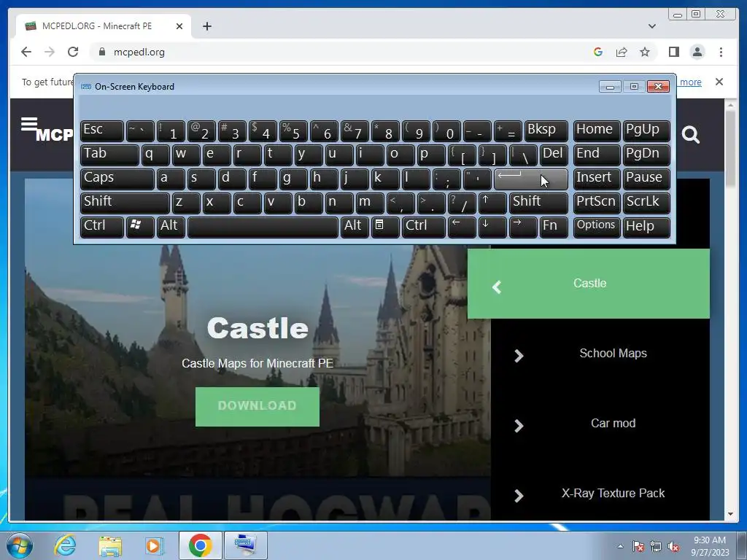Click the left chevron beside Castle

[x=496, y=287]
